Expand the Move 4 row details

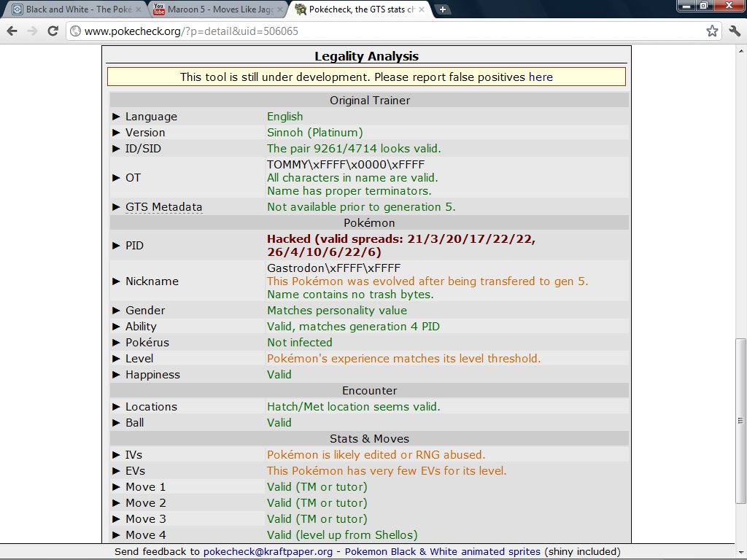click(116, 535)
